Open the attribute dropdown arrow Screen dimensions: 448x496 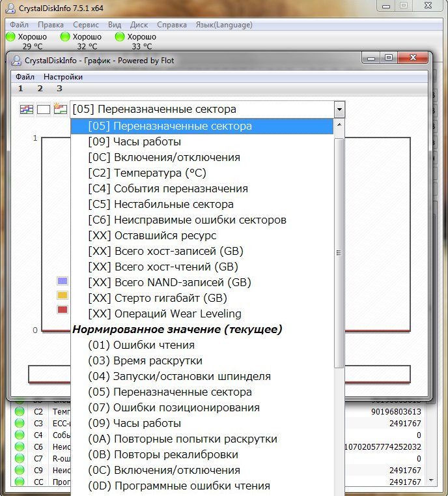point(339,109)
